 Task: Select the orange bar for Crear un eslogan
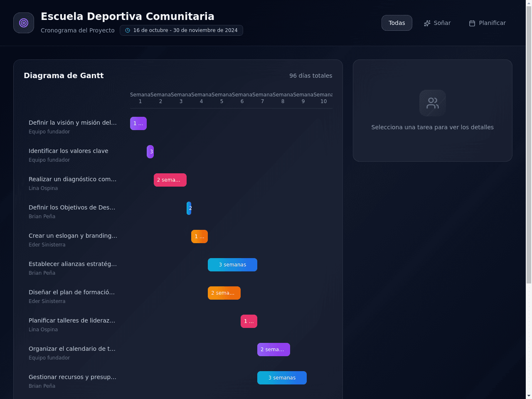(x=199, y=236)
